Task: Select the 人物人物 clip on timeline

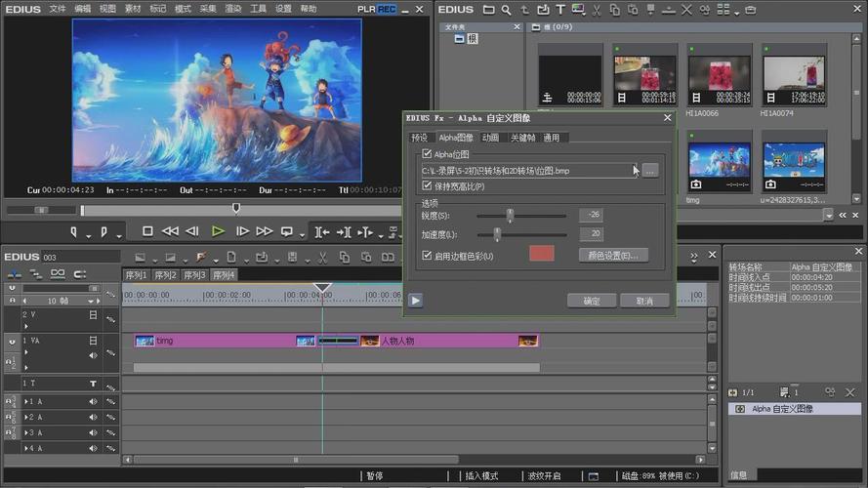Action: (449, 341)
